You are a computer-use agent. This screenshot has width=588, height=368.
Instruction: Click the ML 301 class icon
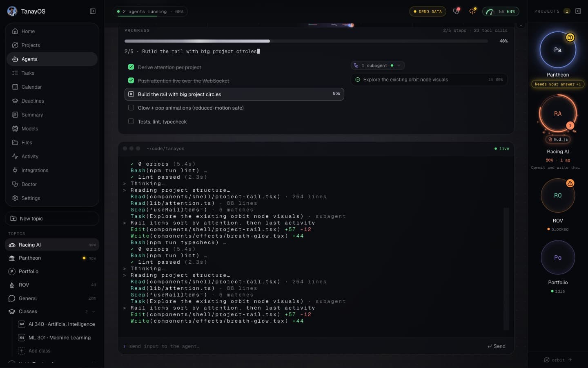22,338
